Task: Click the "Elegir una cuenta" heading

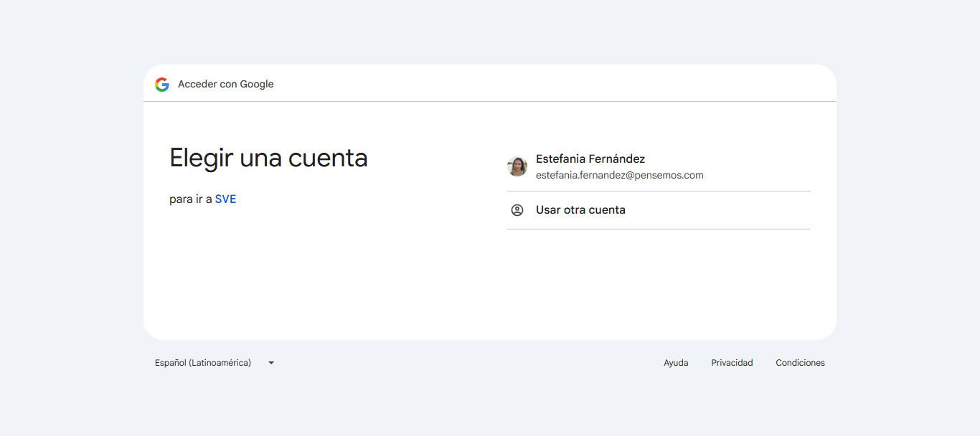Action: [x=268, y=158]
